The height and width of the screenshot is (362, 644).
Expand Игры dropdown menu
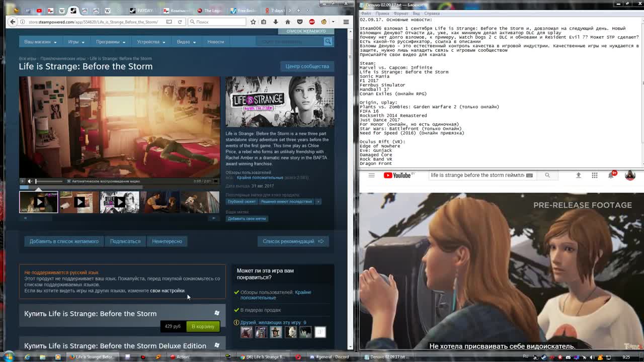click(x=76, y=42)
